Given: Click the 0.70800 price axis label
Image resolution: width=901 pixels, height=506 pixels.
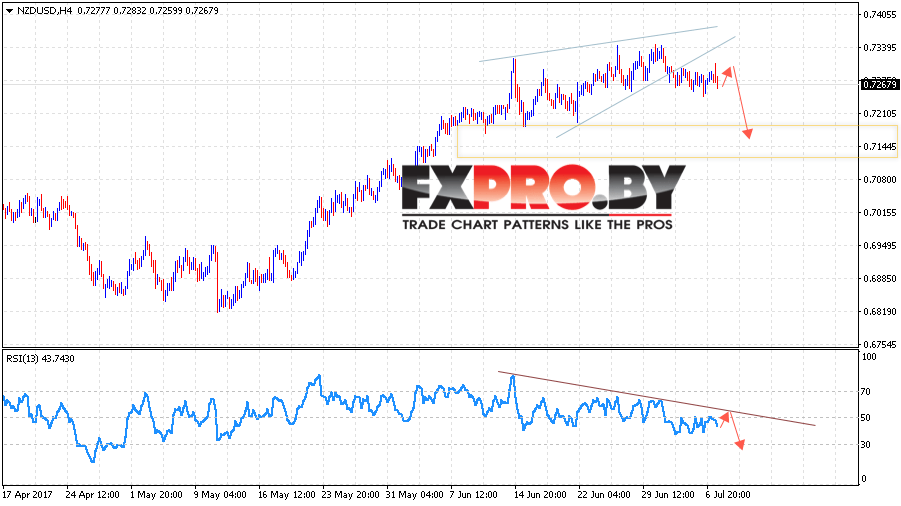Looking at the screenshot, I should click(880, 180).
